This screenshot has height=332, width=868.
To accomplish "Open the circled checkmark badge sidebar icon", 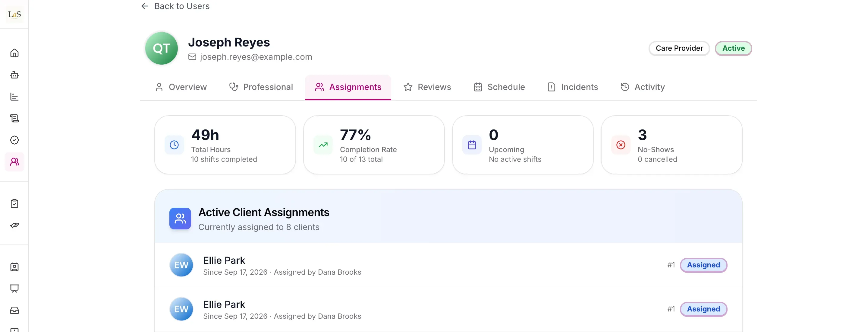I will pos(14,140).
